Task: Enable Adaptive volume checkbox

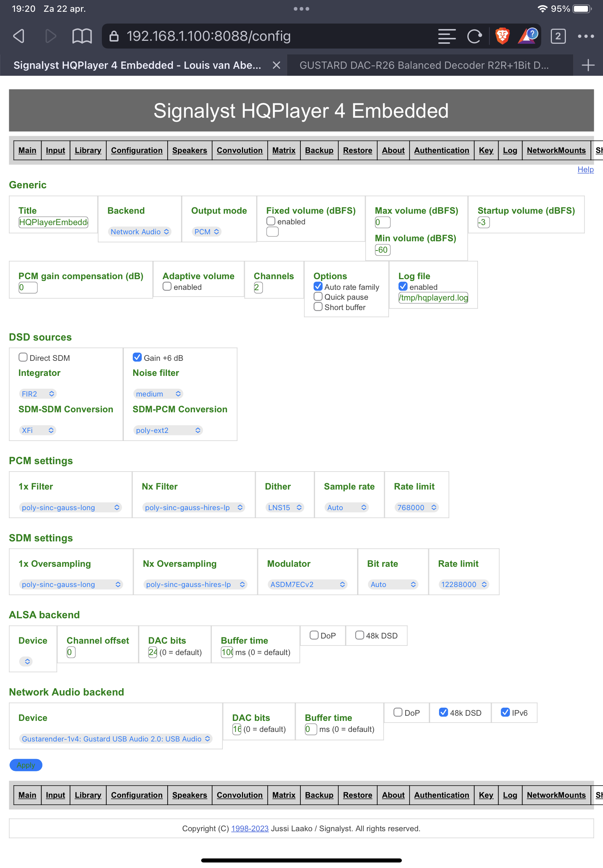Action: click(x=167, y=287)
